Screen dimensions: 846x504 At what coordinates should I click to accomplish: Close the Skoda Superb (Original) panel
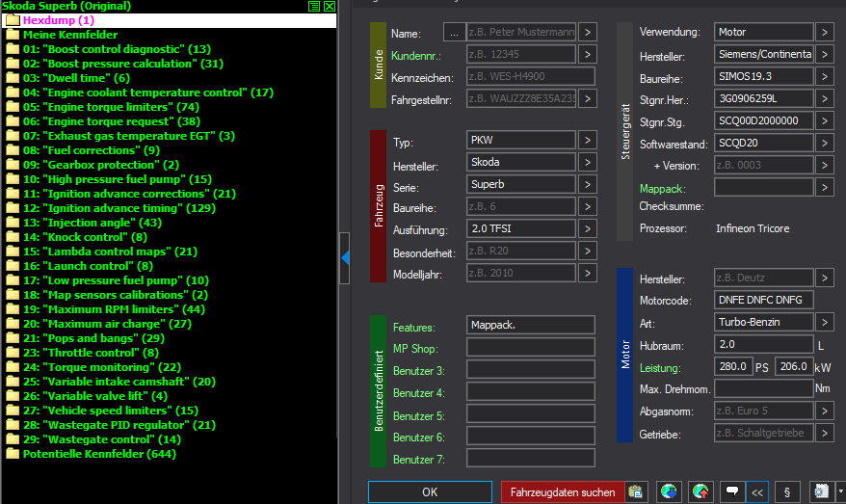point(330,6)
